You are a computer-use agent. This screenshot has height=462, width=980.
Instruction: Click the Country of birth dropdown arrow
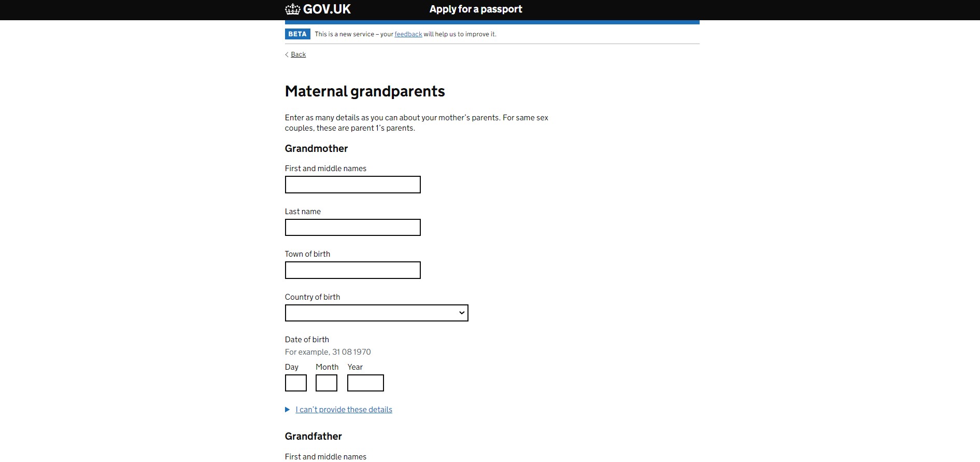point(461,313)
